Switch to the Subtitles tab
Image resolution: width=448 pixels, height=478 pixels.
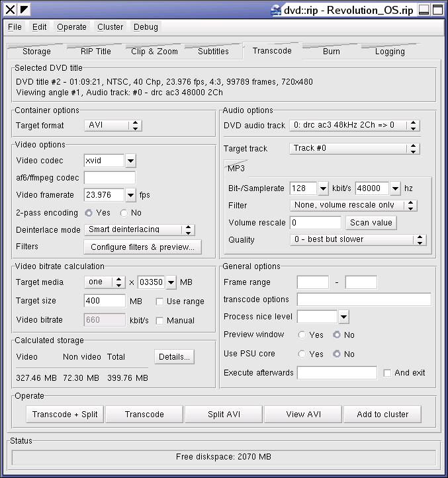coord(213,52)
